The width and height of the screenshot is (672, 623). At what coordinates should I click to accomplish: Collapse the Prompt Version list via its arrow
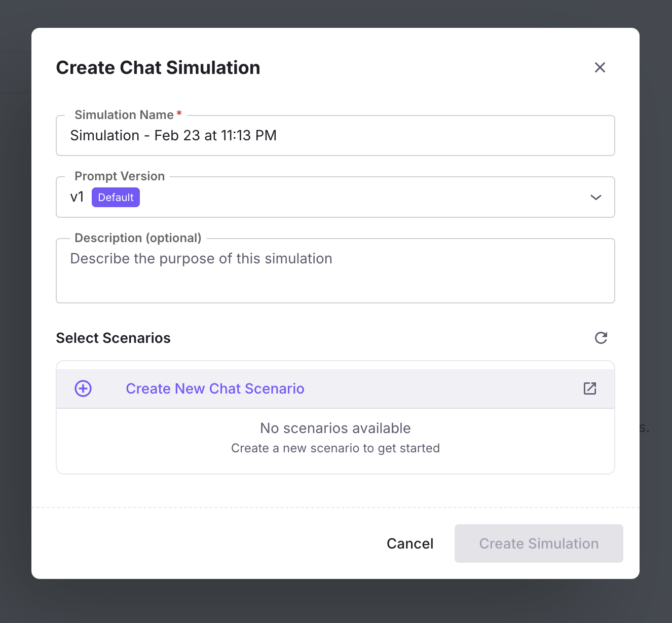pos(596,197)
